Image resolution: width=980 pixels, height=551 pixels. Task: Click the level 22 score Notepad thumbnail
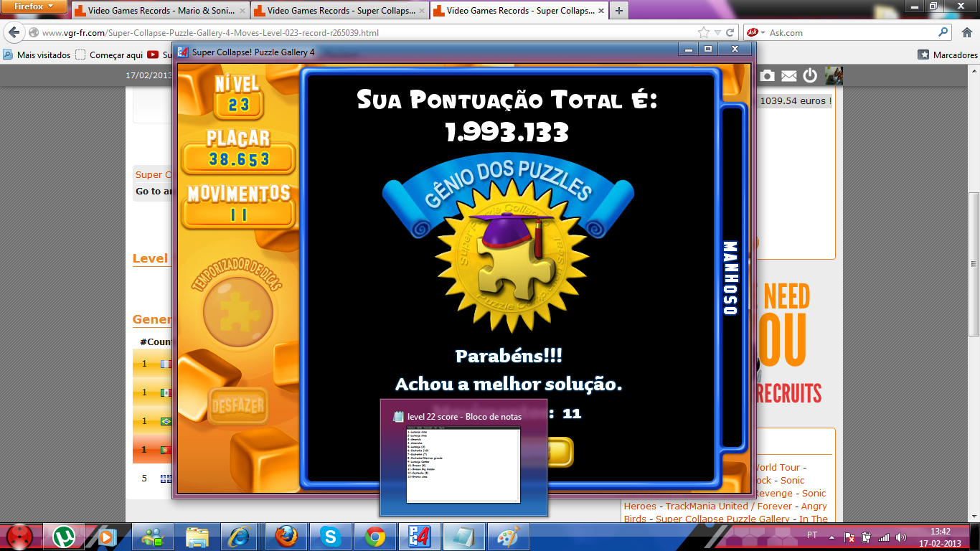463,464
